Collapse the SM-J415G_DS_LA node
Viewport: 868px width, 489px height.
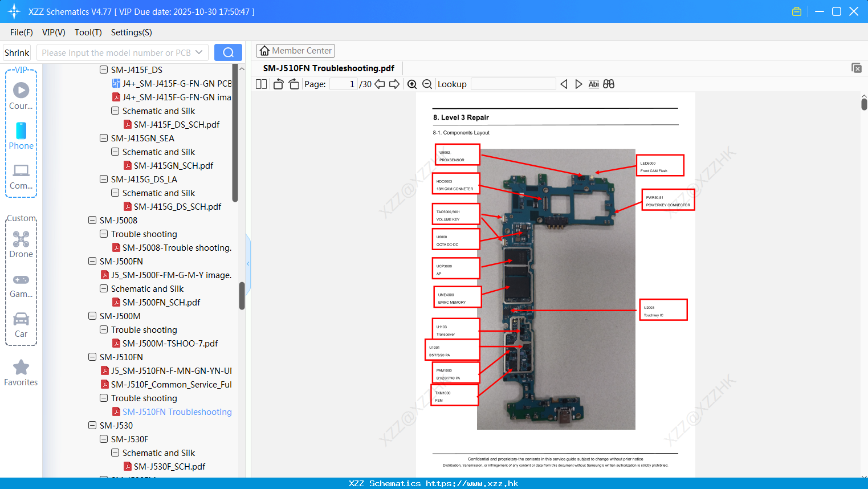tap(104, 179)
